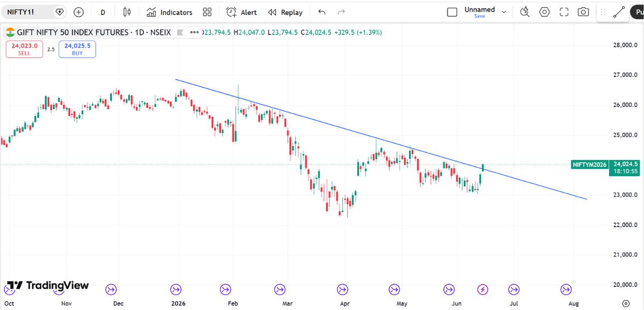Open the Indicators dialog

point(170,12)
